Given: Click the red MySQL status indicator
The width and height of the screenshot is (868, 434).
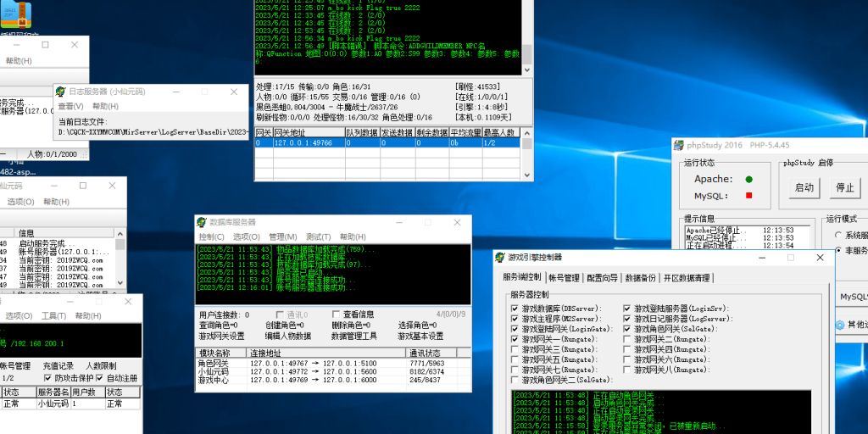Looking at the screenshot, I should pyautogui.click(x=748, y=196).
